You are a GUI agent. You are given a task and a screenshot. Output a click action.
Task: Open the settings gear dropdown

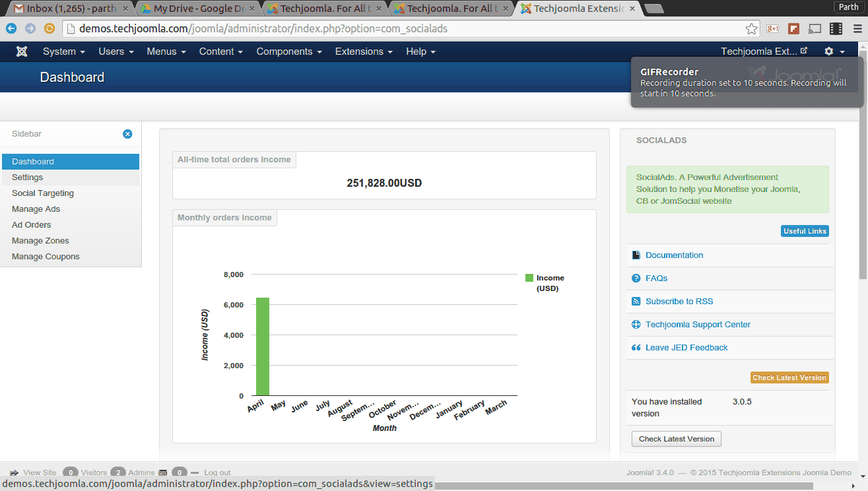point(834,51)
